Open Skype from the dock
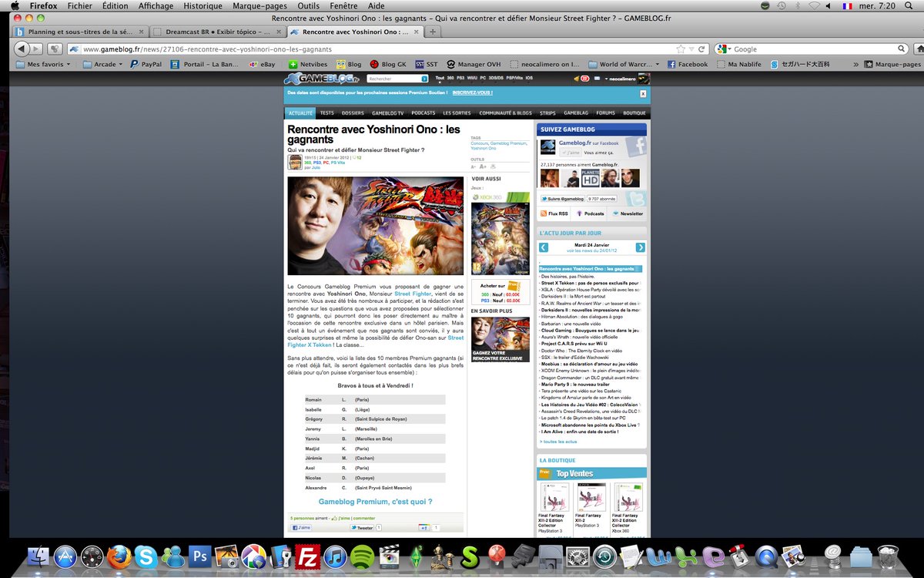 tap(146, 556)
